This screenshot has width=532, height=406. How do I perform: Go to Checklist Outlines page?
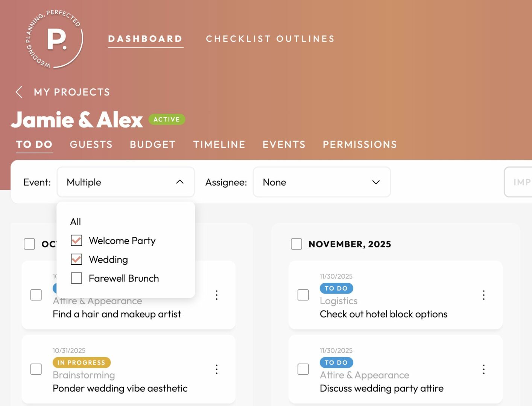(x=270, y=39)
